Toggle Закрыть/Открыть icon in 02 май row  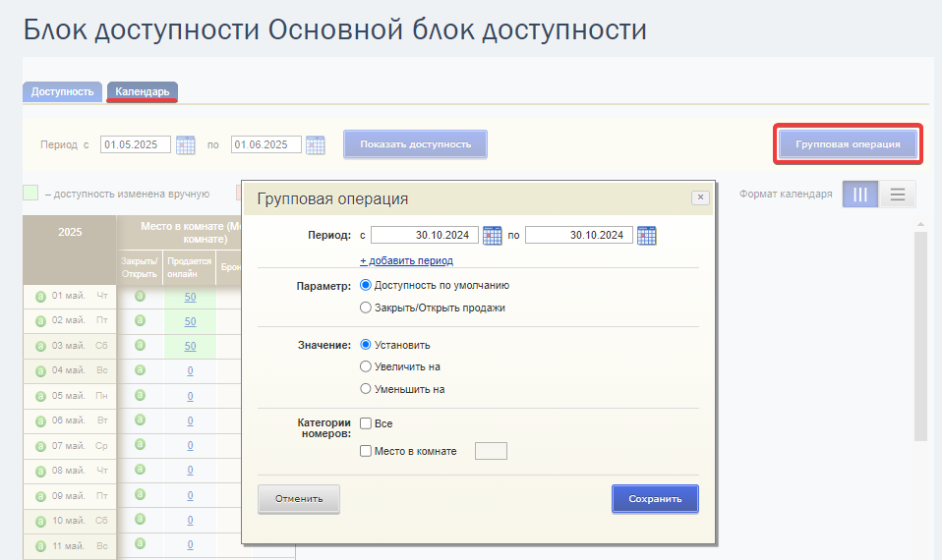pyautogui.click(x=140, y=320)
